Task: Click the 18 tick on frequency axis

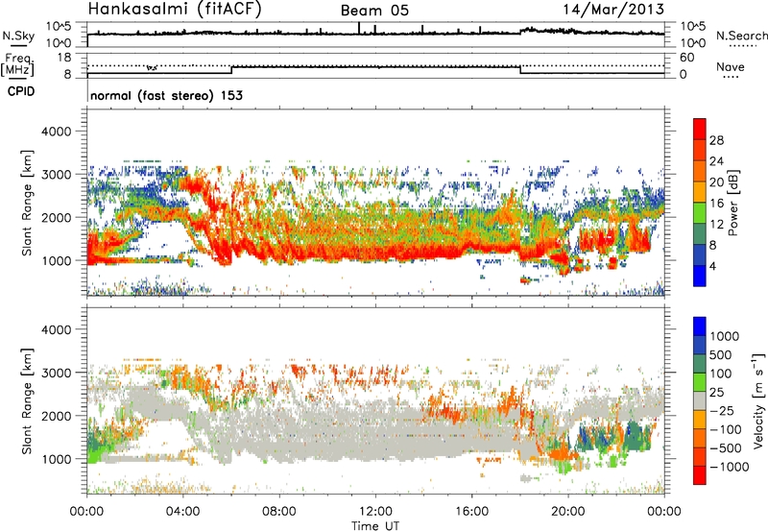Action: pyautogui.click(x=63, y=58)
